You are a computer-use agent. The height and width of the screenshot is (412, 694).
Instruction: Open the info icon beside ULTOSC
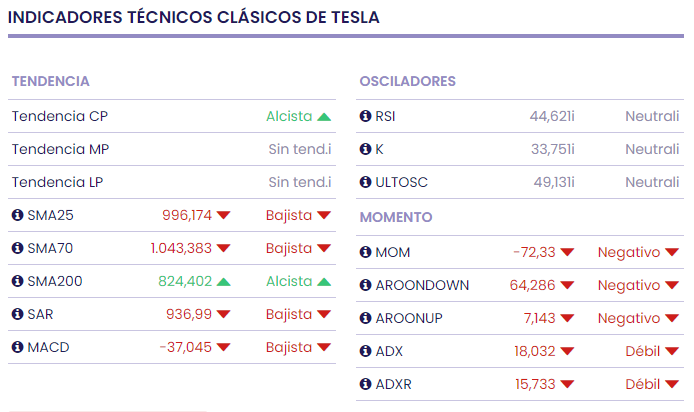365,182
